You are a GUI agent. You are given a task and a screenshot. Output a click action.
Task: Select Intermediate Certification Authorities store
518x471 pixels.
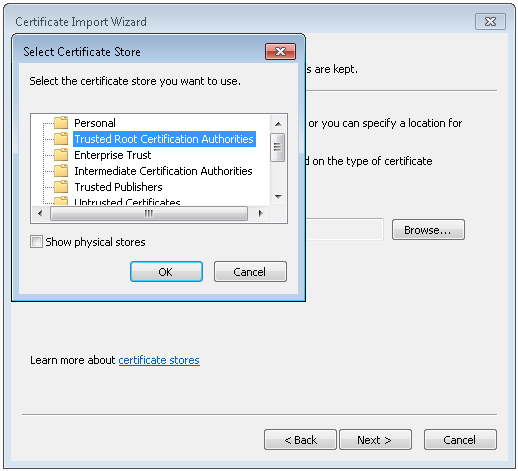163,171
